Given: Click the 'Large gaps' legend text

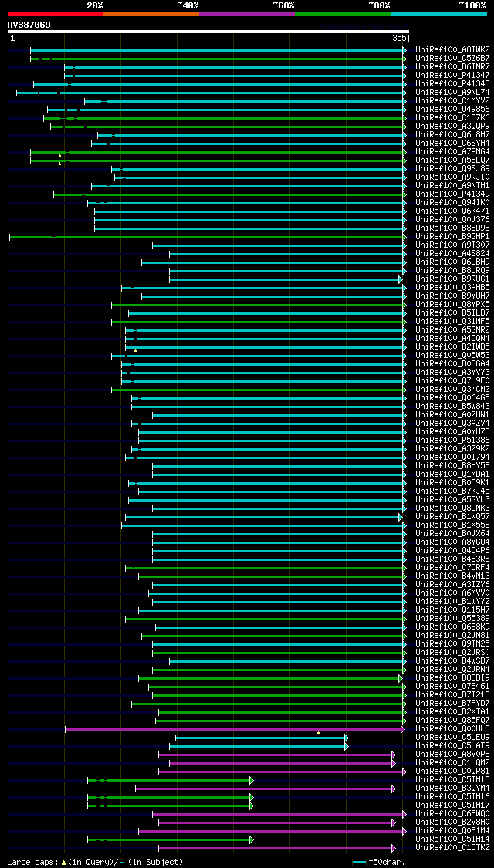Looking at the screenshot, I should click(x=32, y=862).
